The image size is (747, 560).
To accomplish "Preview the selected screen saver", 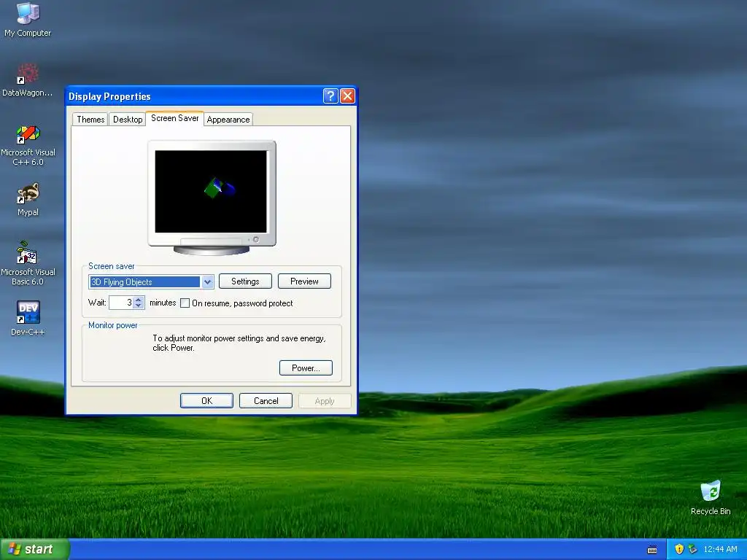I will (304, 281).
